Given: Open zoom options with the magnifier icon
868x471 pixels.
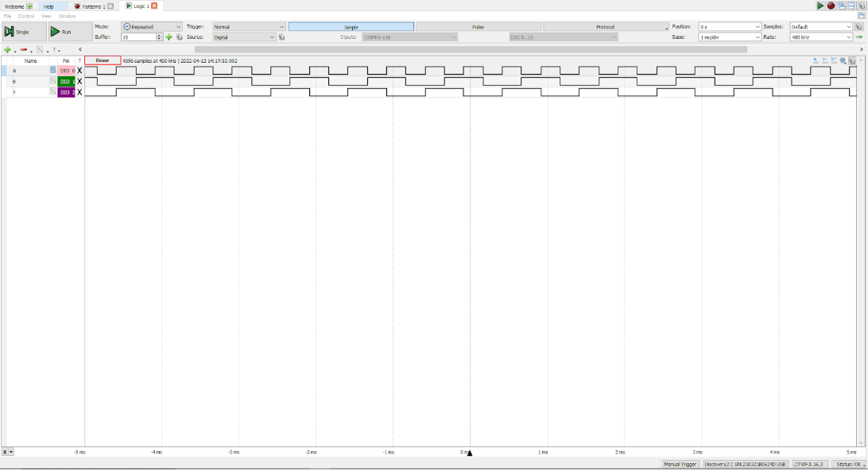Looking at the screenshot, I should click(843, 60).
